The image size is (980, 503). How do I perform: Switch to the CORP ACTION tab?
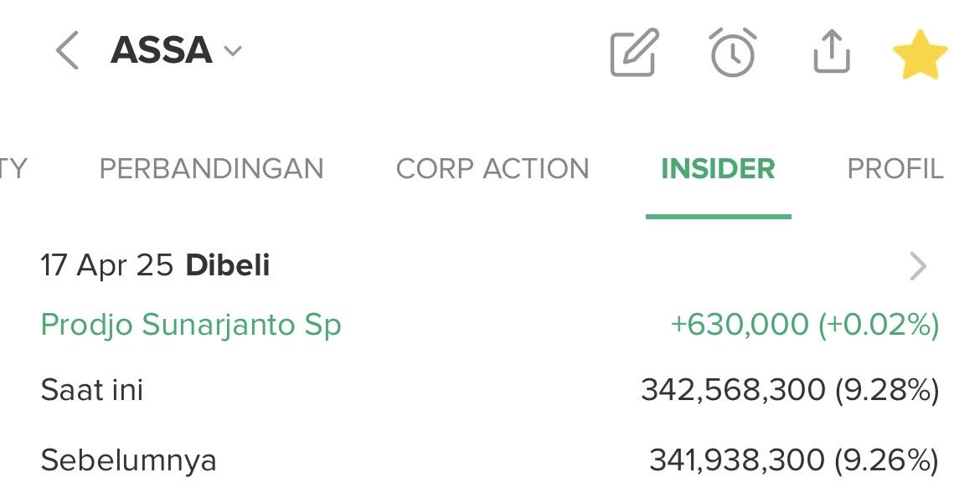(494, 169)
